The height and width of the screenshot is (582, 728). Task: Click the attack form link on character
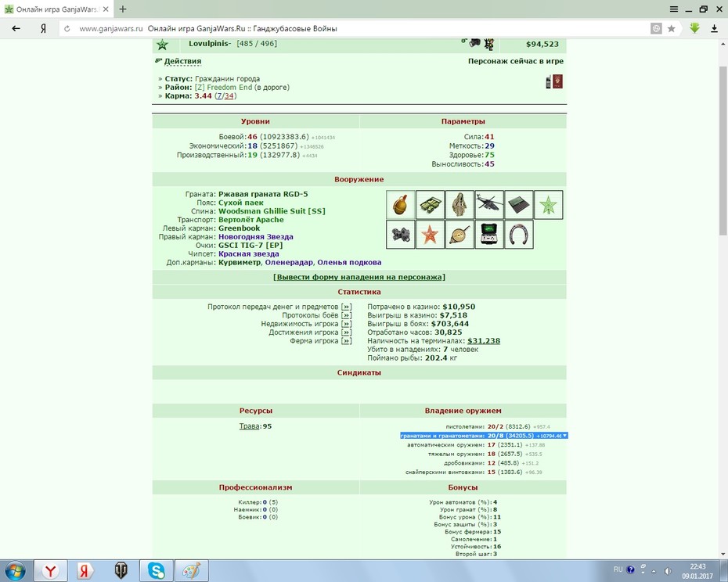coord(359,278)
